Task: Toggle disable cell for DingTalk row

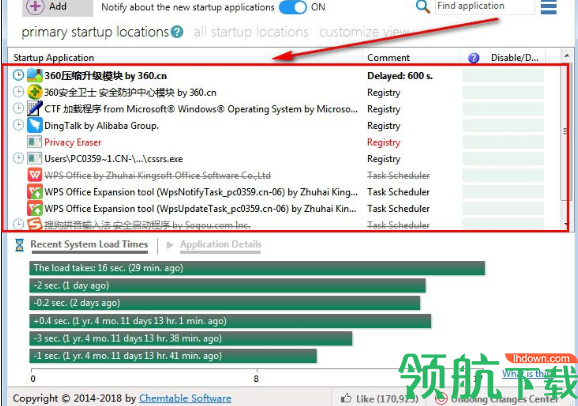Action: click(503, 125)
